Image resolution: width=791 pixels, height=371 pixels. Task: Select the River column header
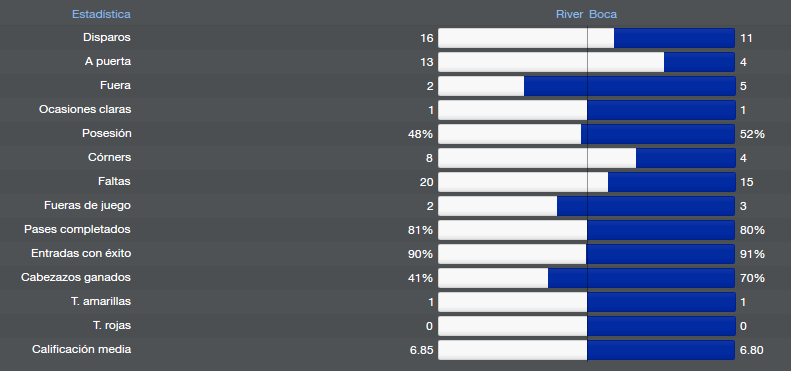tap(569, 14)
